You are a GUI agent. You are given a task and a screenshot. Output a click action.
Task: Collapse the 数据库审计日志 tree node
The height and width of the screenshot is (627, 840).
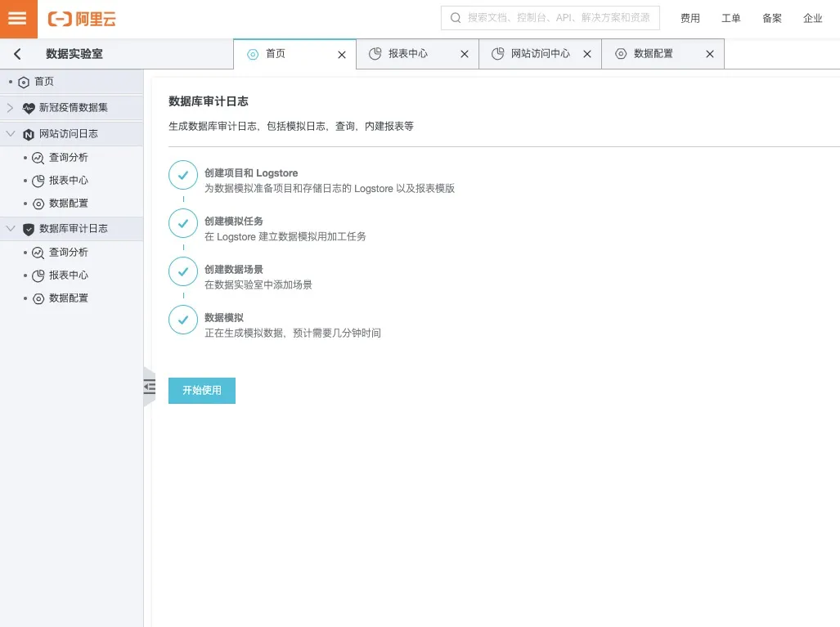(x=10, y=228)
